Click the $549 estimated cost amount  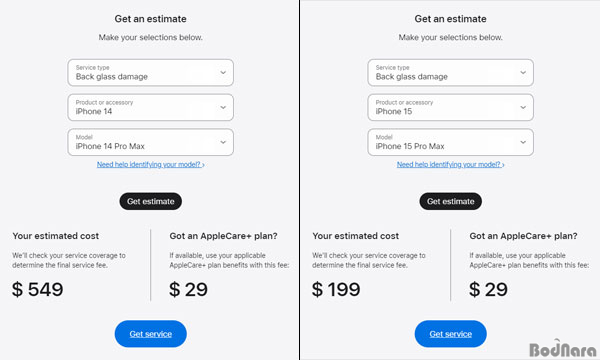click(x=38, y=289)
